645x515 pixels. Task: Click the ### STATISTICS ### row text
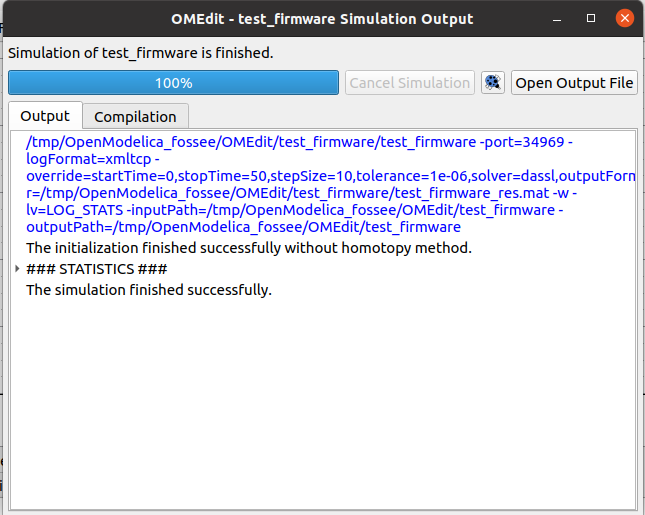pos(97,269)
